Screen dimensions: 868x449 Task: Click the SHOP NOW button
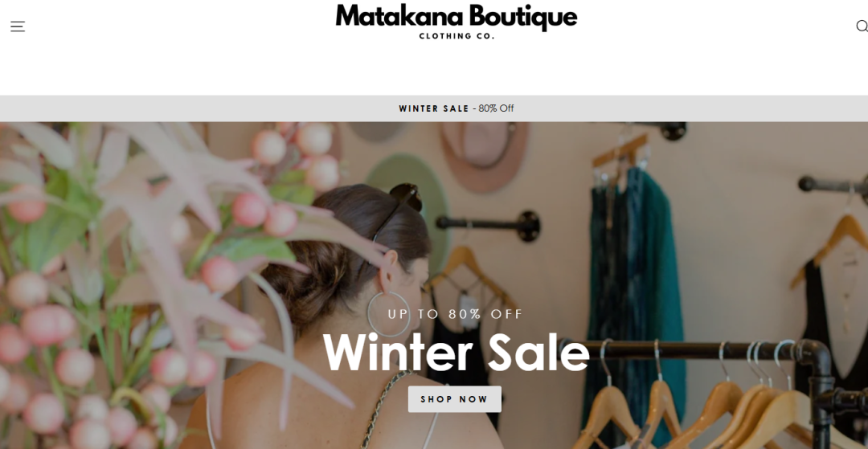454,399
